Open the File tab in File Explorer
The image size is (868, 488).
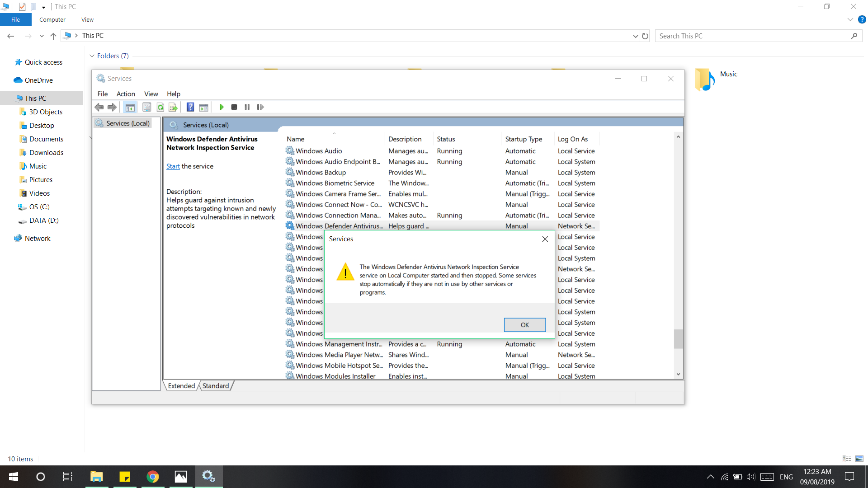[x=16, y=20]
